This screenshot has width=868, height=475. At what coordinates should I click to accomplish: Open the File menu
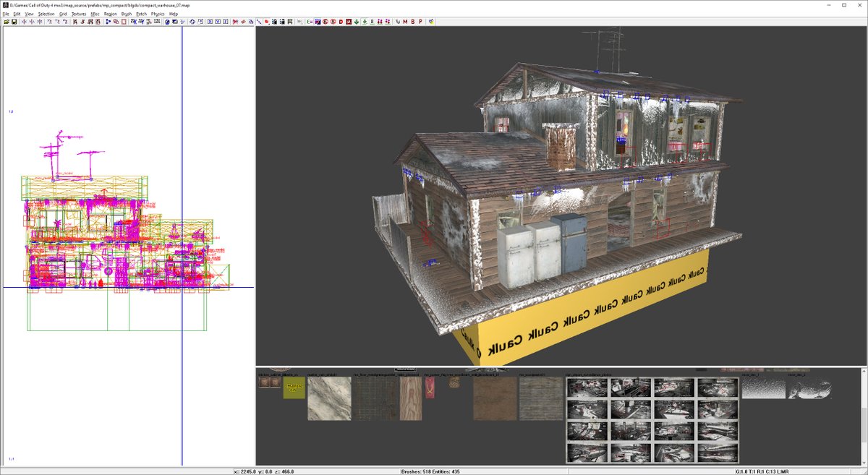click(x=6, y=14)
